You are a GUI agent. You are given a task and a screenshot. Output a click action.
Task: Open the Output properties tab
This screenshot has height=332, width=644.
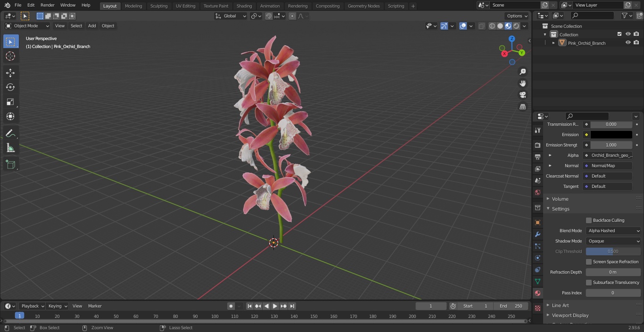537,157
